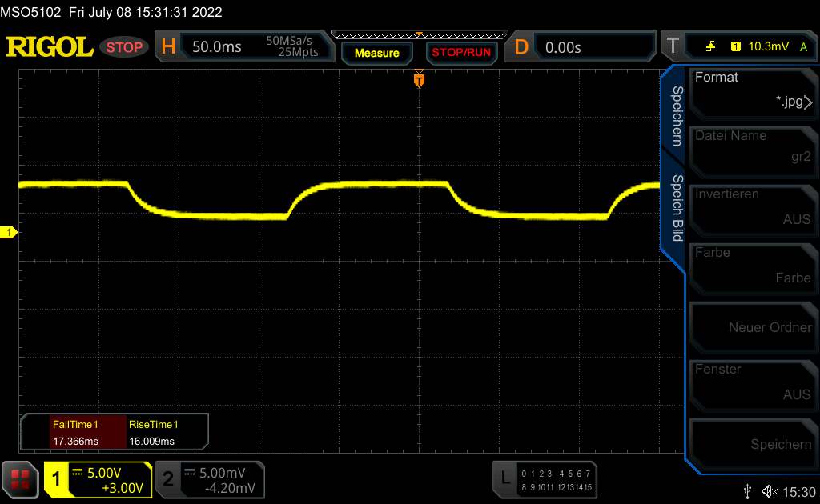
Task: Edit the Datei Name gr2 field
Action: 753,151
